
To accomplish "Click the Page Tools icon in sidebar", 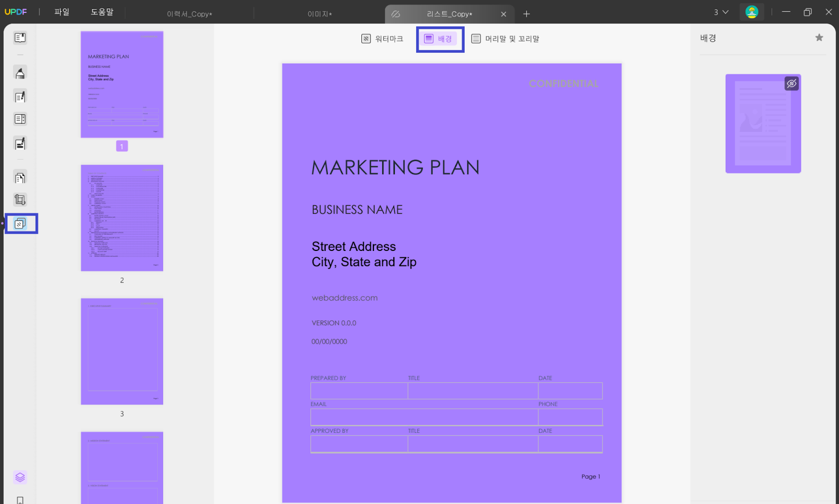I will (x=20, y=224).
